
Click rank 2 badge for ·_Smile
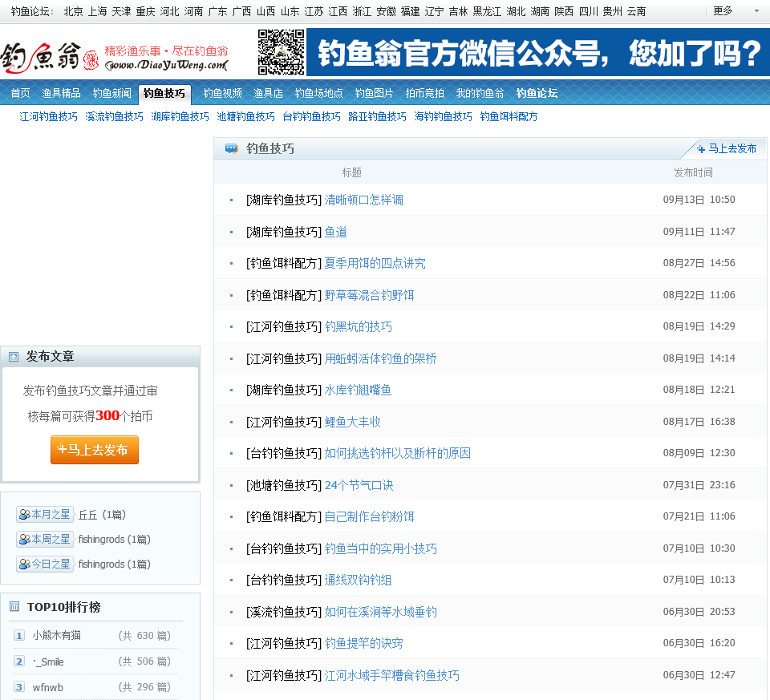[19, 662]
